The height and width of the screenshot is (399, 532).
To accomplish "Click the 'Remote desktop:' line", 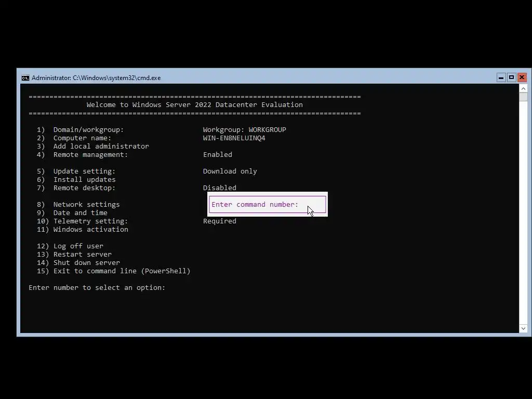I will (x=84, y=188).
